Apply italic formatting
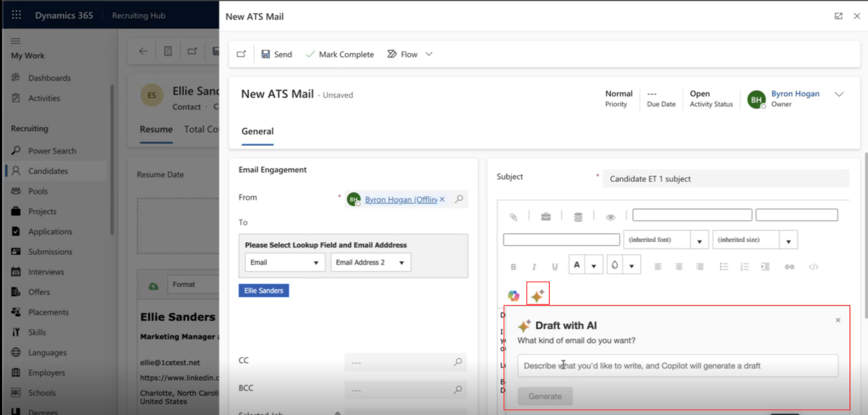The height and width of the screenshot is (415, 868). click(x=534, y=267)
